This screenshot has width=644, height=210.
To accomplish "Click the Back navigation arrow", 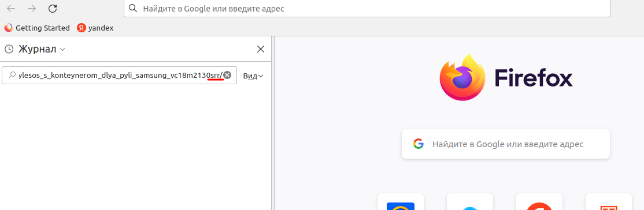I will click(11, 8).
